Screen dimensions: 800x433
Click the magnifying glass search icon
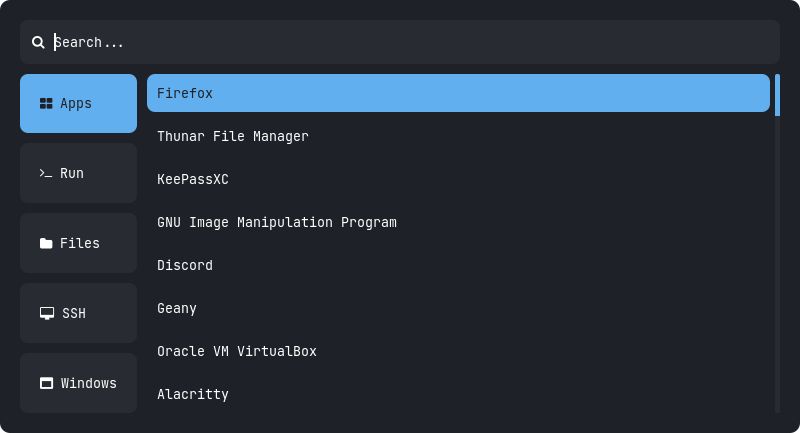click(38, 42)
